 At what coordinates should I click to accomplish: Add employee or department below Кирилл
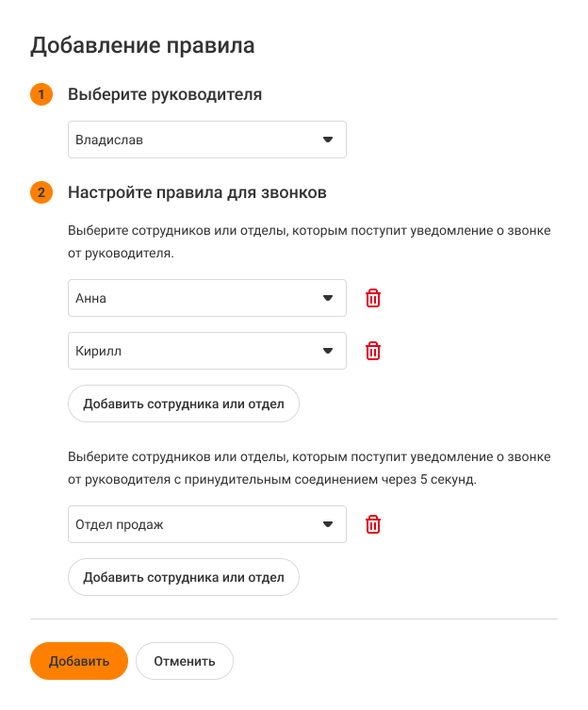[x=184, y=404]
